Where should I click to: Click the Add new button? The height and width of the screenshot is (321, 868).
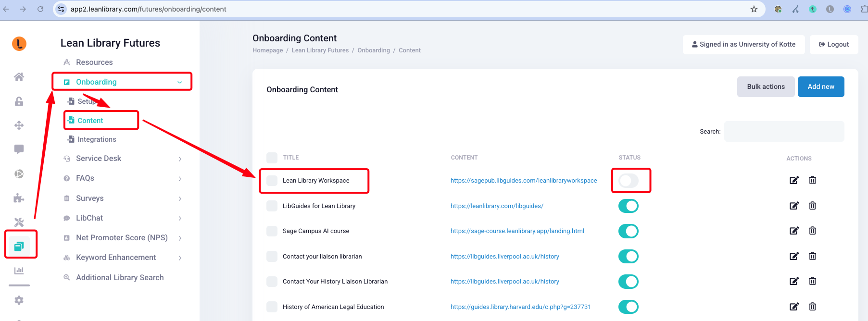821,86
